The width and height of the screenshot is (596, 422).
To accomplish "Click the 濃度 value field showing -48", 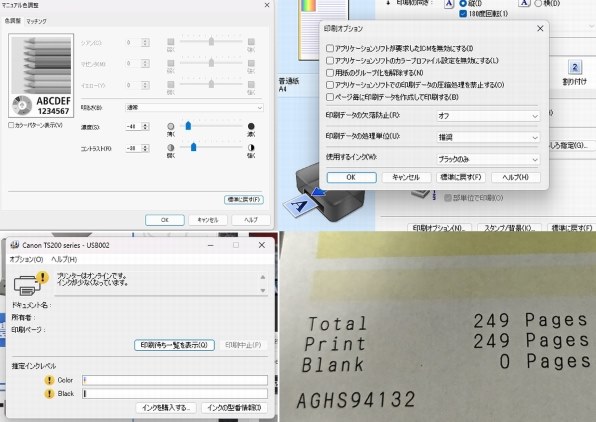I will (133, 127).
